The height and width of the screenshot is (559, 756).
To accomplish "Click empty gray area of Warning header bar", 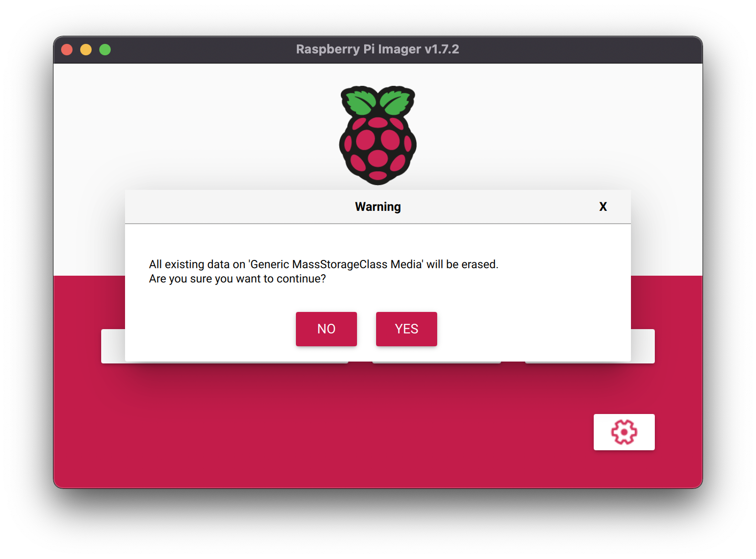I will coord(239,207).
